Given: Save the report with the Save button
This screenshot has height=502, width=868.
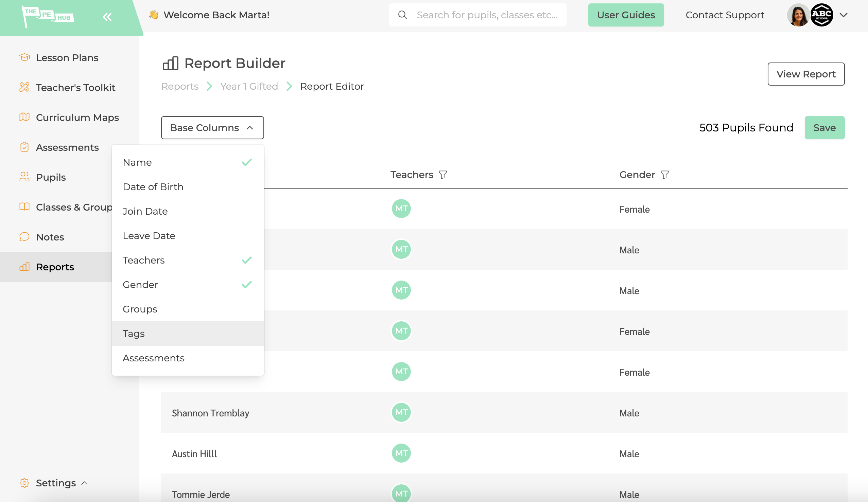Looking at the screenshot, I should (x=824, y=127).
